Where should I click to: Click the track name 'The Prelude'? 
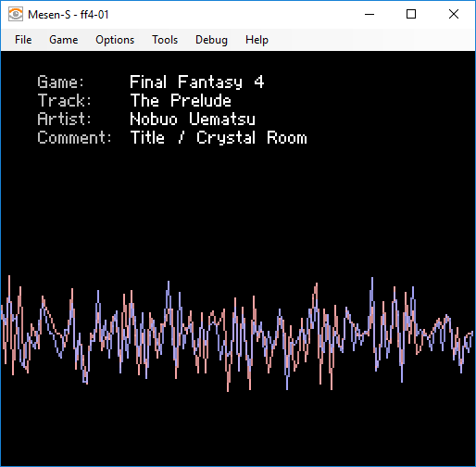[181, 100]
